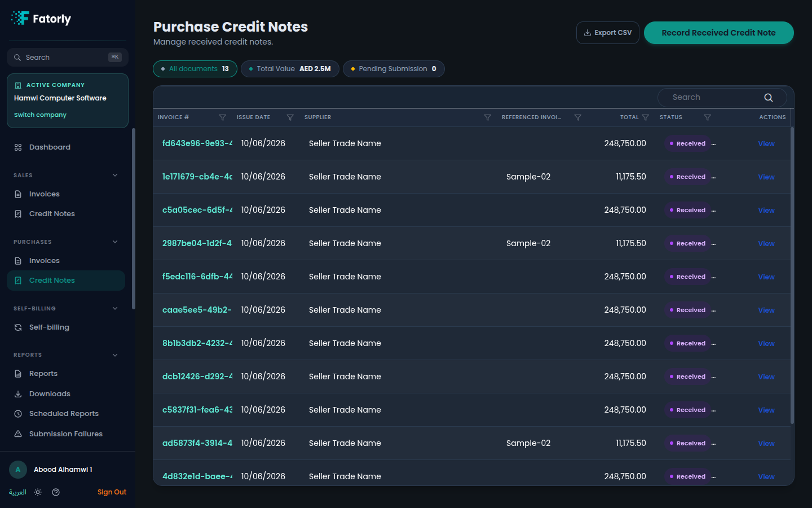Focus the sidebar Search field
Viewport: 812px width, 508px height.
pyautogui.click(x=68, y=58)
